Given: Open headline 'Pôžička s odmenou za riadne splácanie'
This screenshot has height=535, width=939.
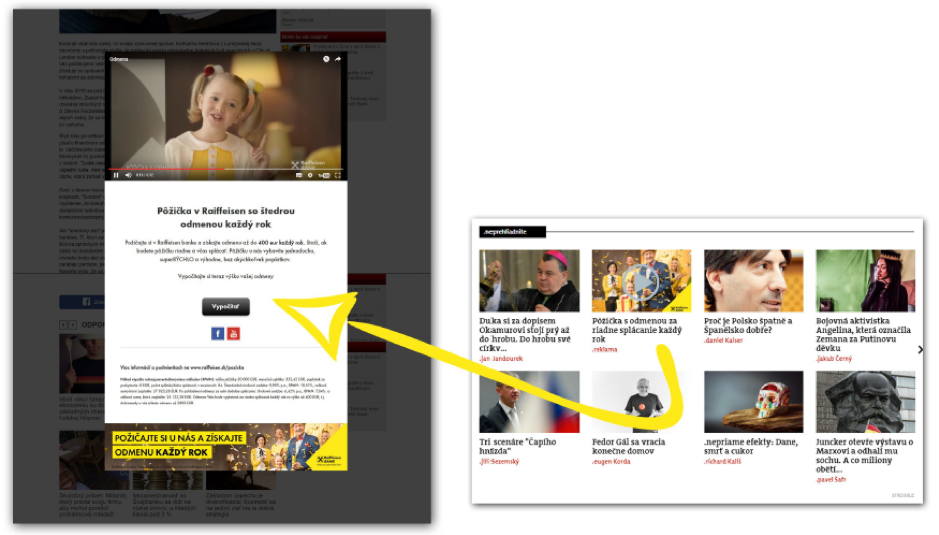Looking at the screenshot, I should (x=637, y=330).
